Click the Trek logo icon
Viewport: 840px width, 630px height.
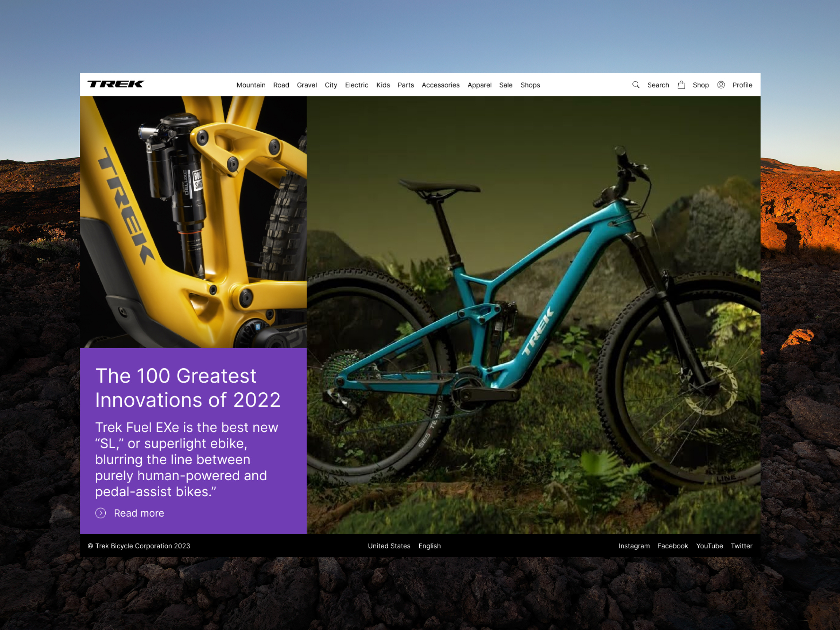point(117,84)
